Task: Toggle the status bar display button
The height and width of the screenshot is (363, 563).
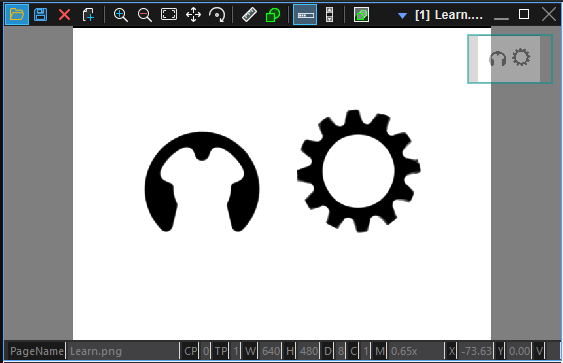Action: (305, 15)
